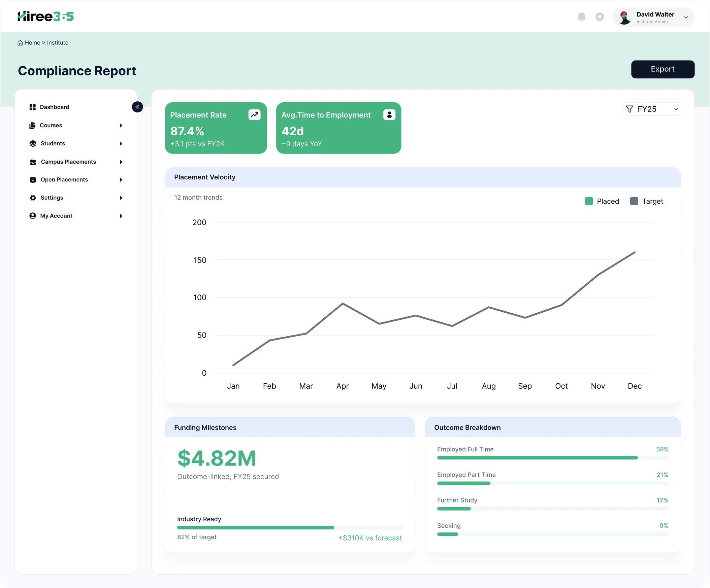This screenshot has height=588, width=710.
Task: Click the Seeking progress bar
Action: coord(553,534)
